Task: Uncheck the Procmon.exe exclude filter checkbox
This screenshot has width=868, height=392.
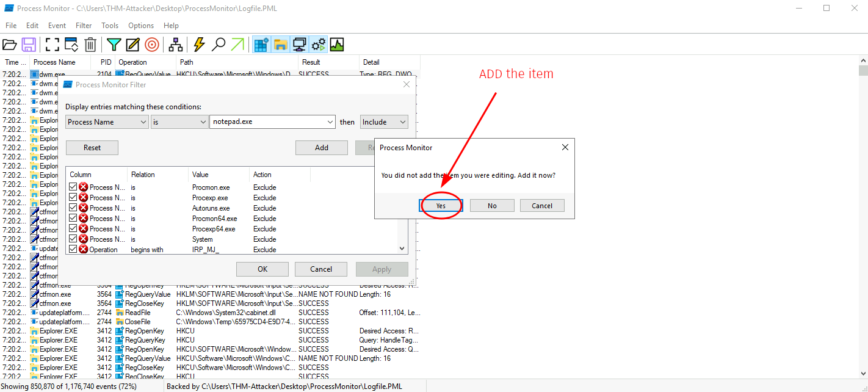Action: [x=73, y=187]
